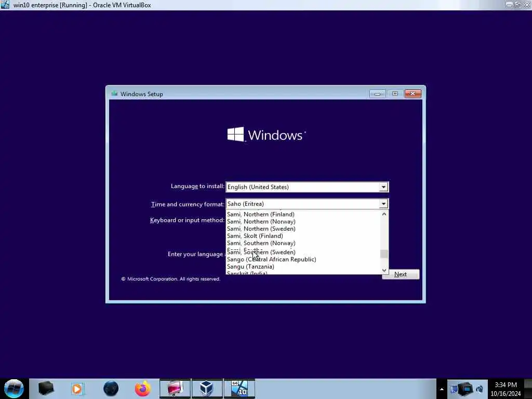Click the monitor device tray icon
Viewport: 532px width, 399px height.
[x=465, y=389]
